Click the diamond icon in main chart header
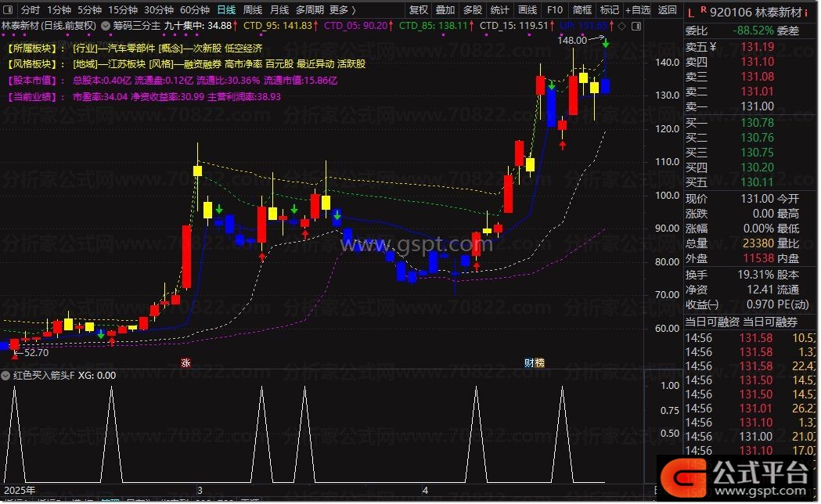Viewport: 821px width, 504px height. (x=622, y=26)
